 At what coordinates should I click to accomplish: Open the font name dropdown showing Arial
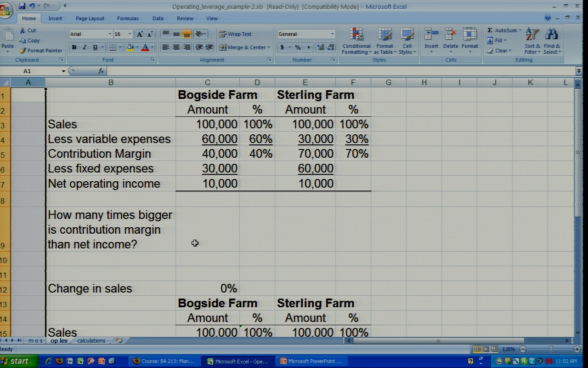(x=110, y=34)
